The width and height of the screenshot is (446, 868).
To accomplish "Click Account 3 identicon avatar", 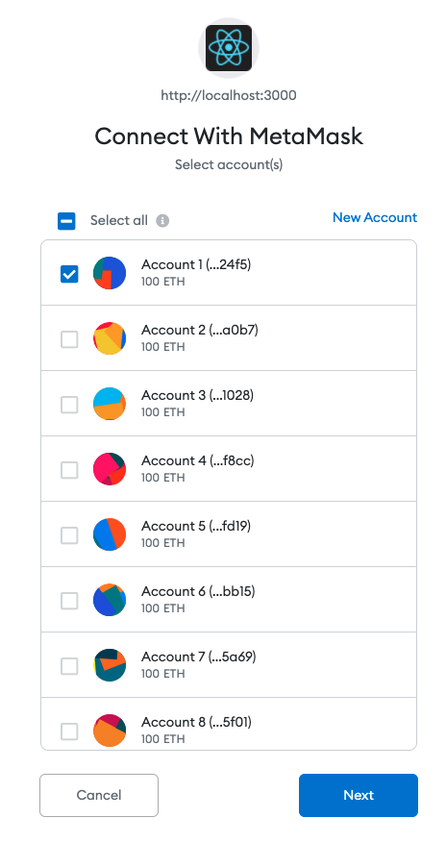I will point(110,404).
